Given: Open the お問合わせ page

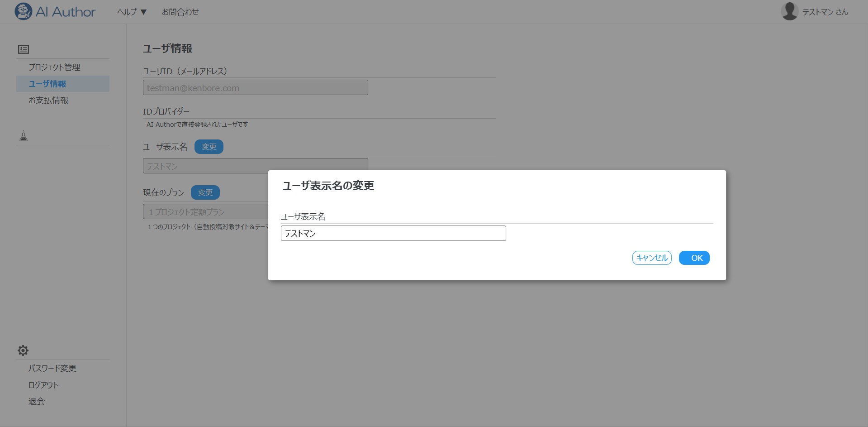Looking at the screenshot, I should click(x=180, y=12).
